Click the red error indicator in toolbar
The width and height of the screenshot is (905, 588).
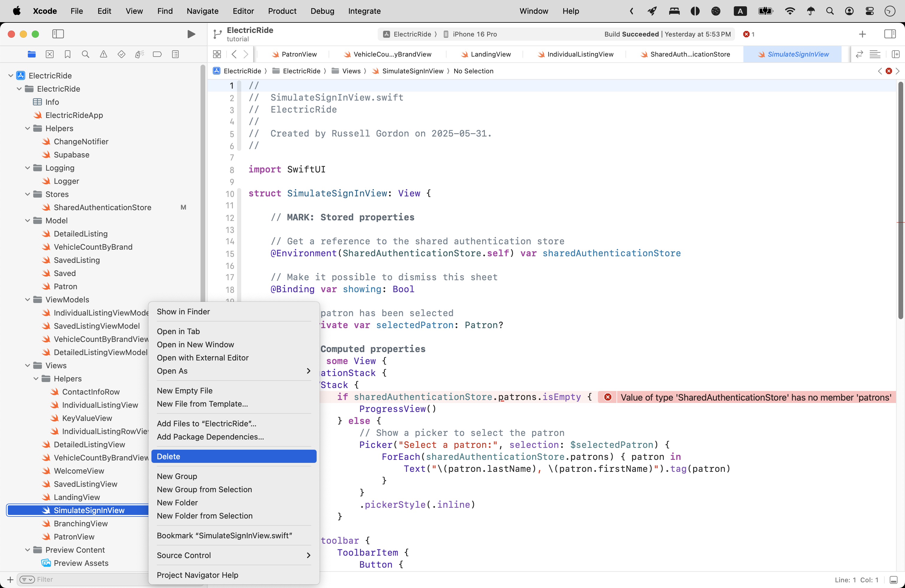click(748, 34)
